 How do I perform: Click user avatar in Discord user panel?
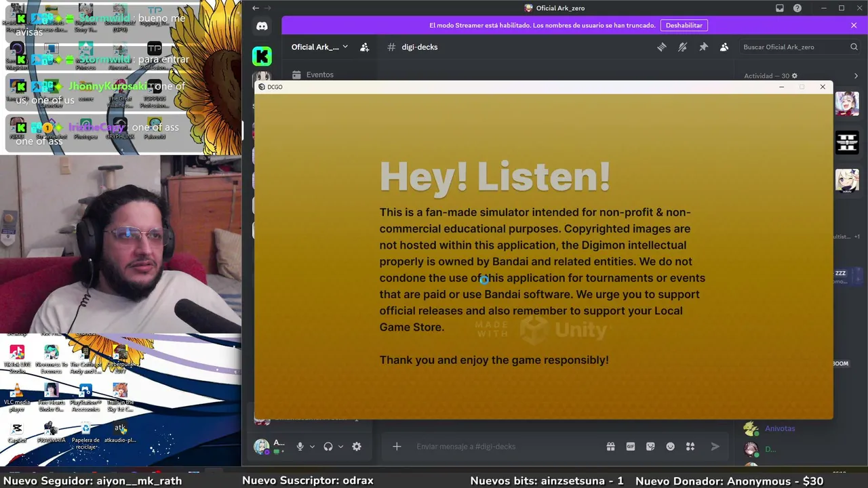click(x=261, y=447)
